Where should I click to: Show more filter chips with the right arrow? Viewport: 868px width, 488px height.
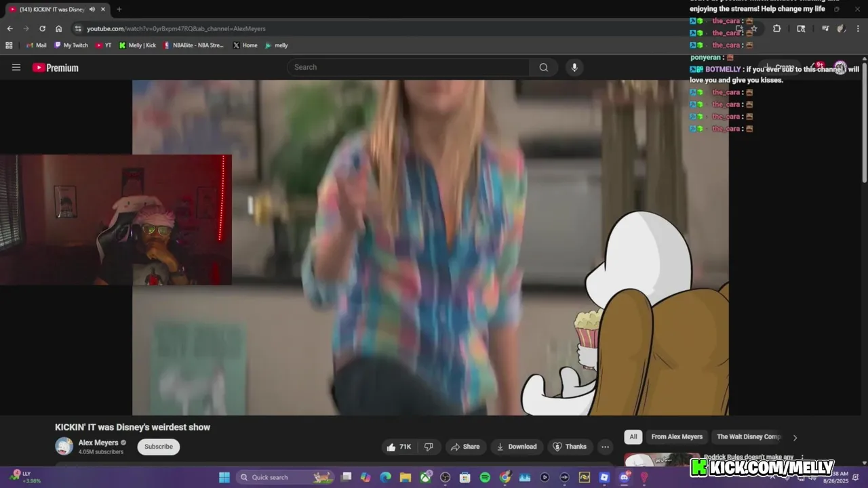(795, 437)
